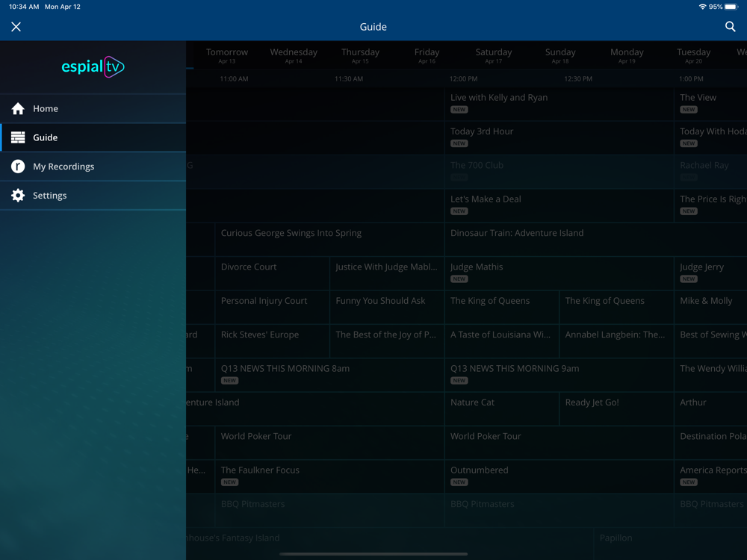This screenshot has width=747, height=560.
Task: Select Annabel Langbein: The...
Action: tap(616, 341)
